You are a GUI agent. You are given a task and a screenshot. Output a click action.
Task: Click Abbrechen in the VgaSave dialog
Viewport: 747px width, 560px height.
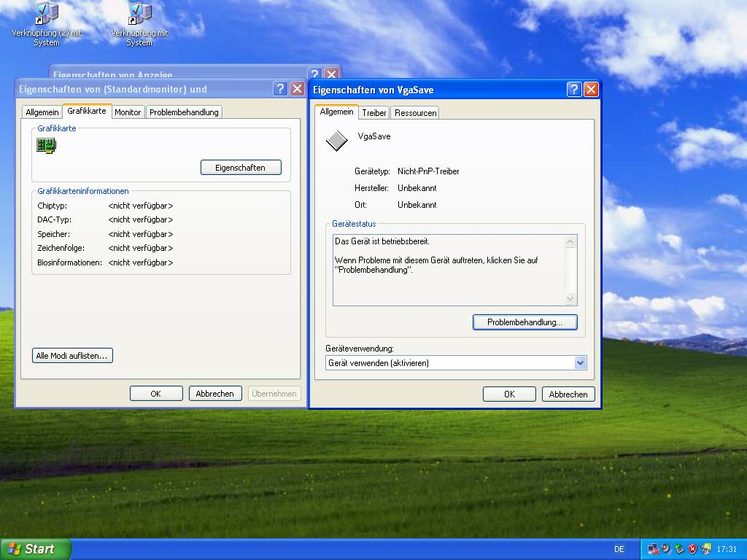click(x=568, y=394)
